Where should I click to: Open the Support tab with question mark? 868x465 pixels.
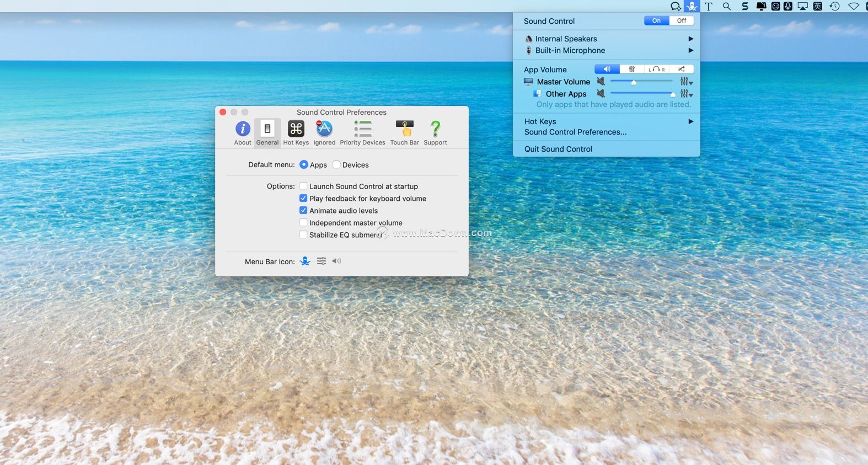(435, 133)
